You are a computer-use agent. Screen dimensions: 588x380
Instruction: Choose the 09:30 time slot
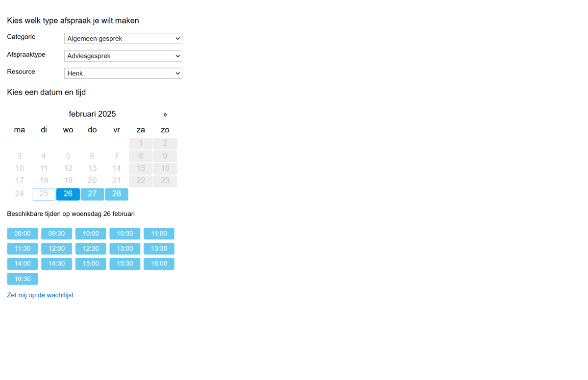click(x=57, y=234)
